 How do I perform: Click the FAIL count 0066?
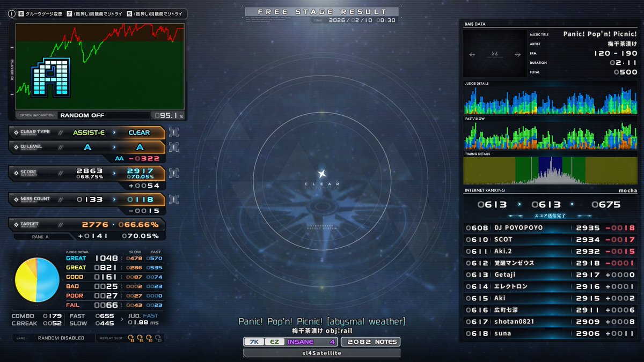[x=106, y=305]
